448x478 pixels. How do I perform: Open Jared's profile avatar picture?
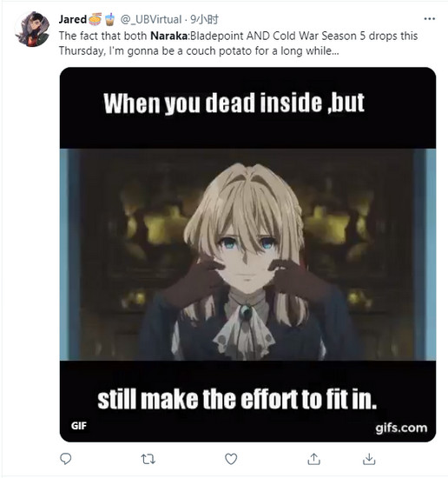coord(32,30)
